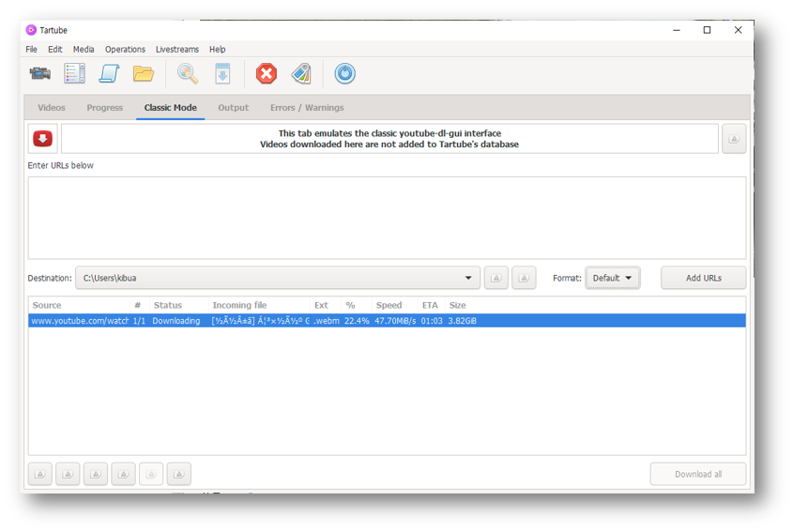This screenshot has width=793, height=532.
Task: Open the Classic Mode menu button beside the banner
Action: [x=734, y=139]
